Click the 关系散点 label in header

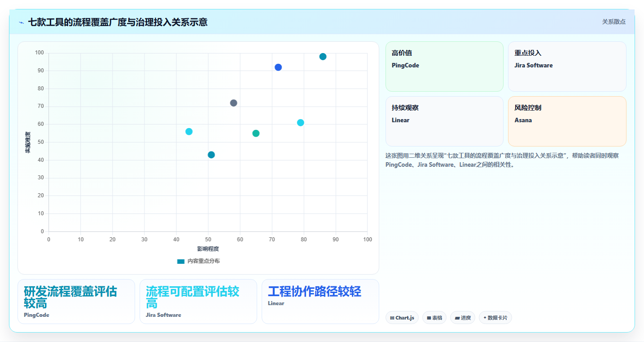pos(613,22)
